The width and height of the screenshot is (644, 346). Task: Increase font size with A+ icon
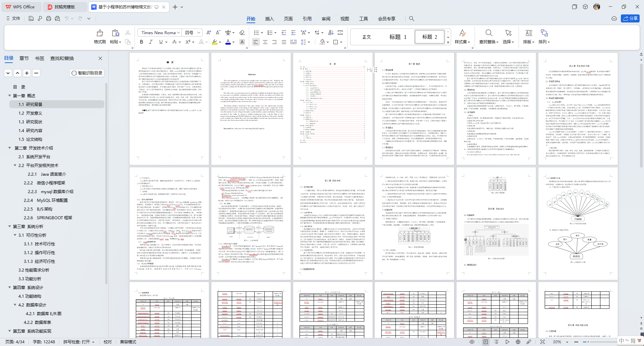pos(209,33)
